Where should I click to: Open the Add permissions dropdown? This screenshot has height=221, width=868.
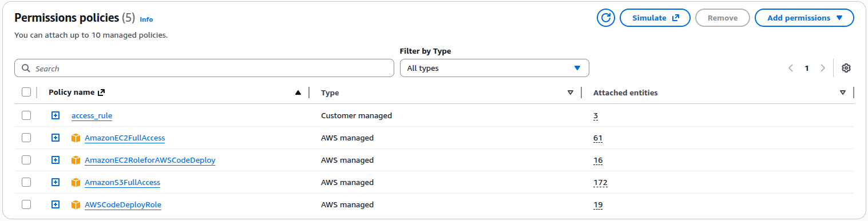(x=804, y=18)
